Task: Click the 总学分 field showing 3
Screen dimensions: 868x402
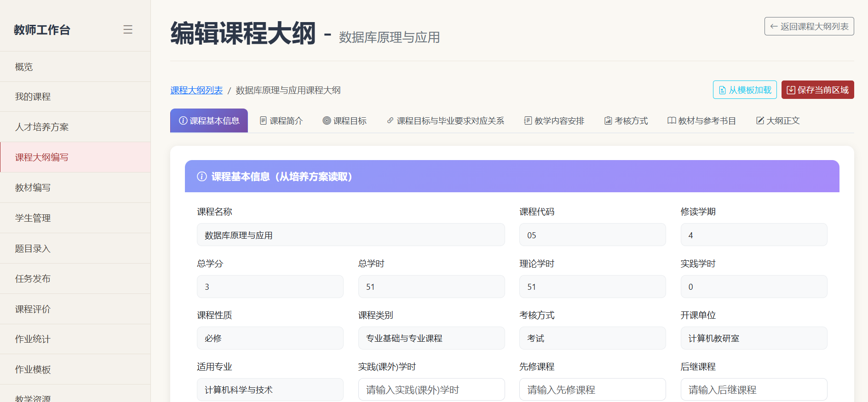Action: click(x=270, y=287)
